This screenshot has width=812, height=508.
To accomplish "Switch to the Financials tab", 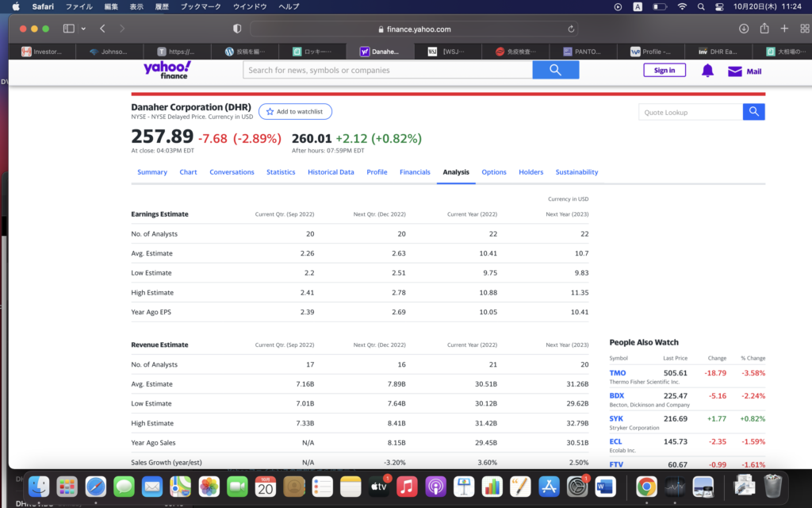I will tap(415, 172).
